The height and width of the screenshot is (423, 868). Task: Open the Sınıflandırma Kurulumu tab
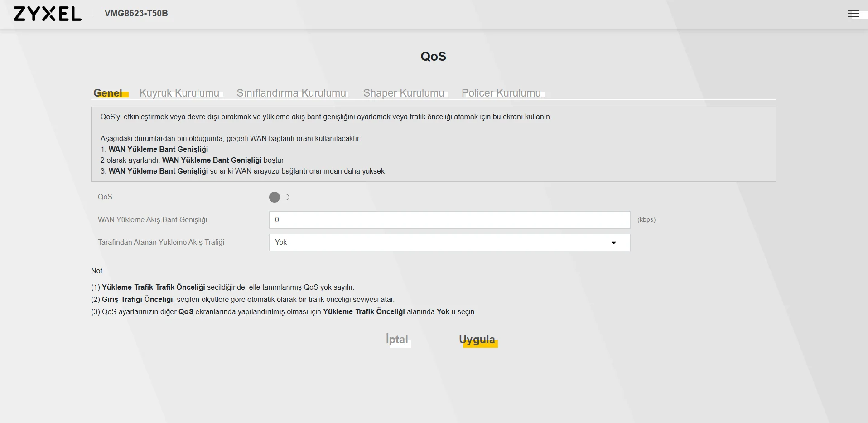click(291, 93)
